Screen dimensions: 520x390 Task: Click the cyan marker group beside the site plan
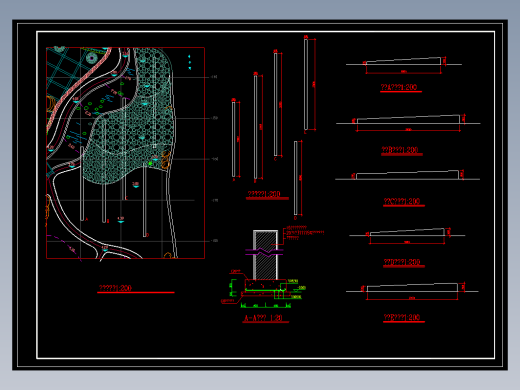pyautogui.click(x=189, y=62)
